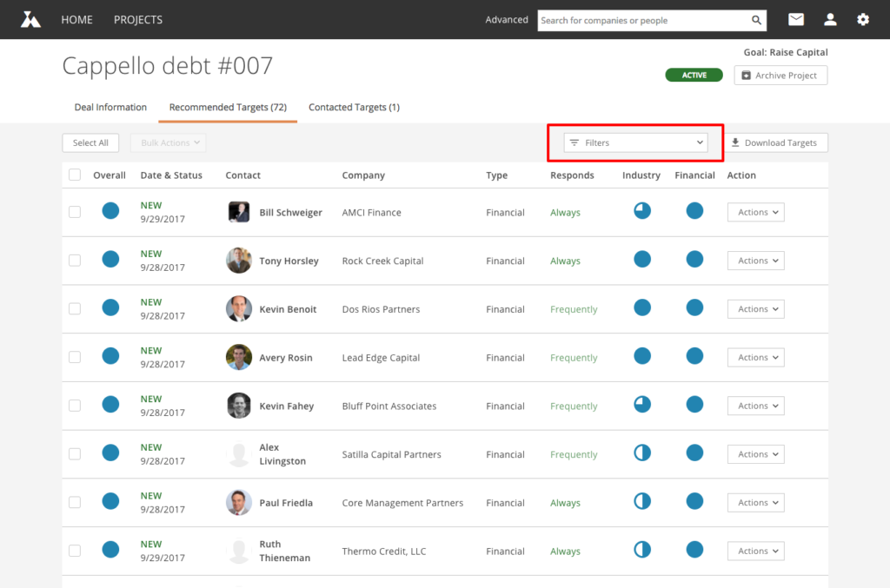Screen dimensions: 890x588
Task: Open Actions dropdown for Core Management Partners
Action: coord(756,502)
